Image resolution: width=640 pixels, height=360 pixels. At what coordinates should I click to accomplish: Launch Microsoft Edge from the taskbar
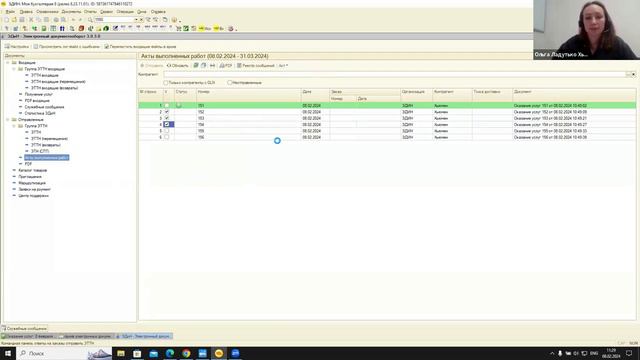(x=170, y=353)
